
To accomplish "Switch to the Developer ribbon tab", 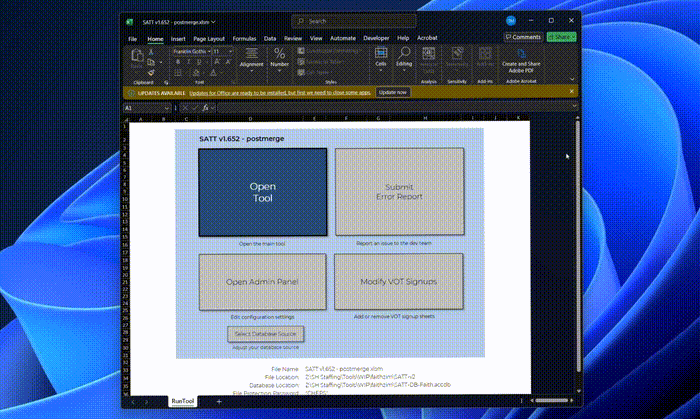I will pos(377,38).
